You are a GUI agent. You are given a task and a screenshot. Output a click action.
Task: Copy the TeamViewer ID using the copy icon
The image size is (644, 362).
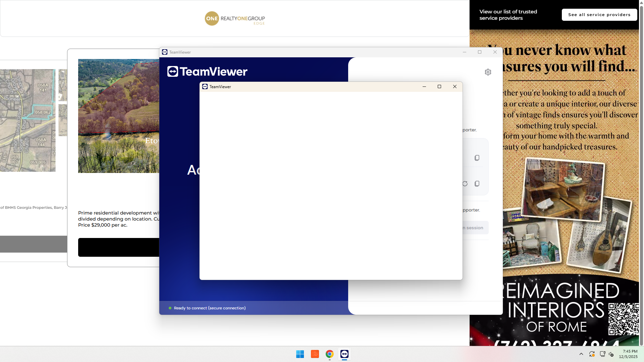click(x=477, y=158)
